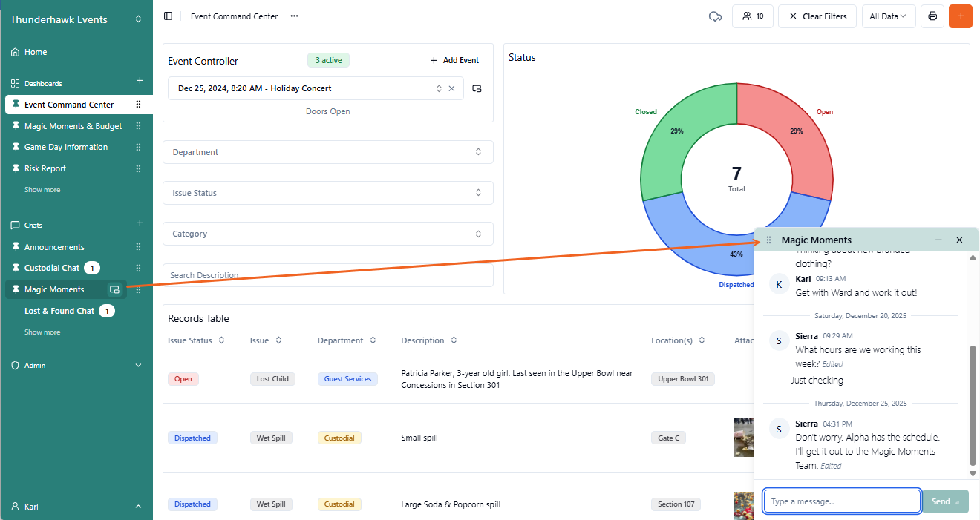Image resolution: width=980 pixels, height=520 pixels.
Task: Click the pop-out icon beside event selector
Action: coord(477,88)
